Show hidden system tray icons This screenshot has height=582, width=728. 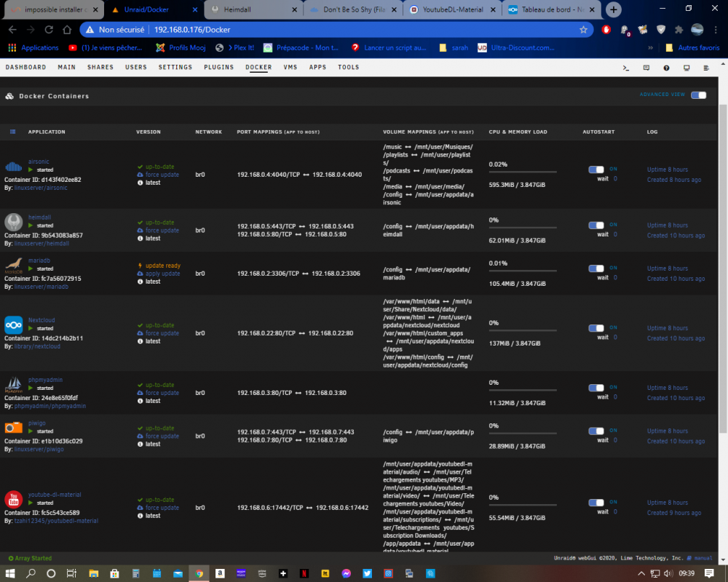tap(641, 573)
